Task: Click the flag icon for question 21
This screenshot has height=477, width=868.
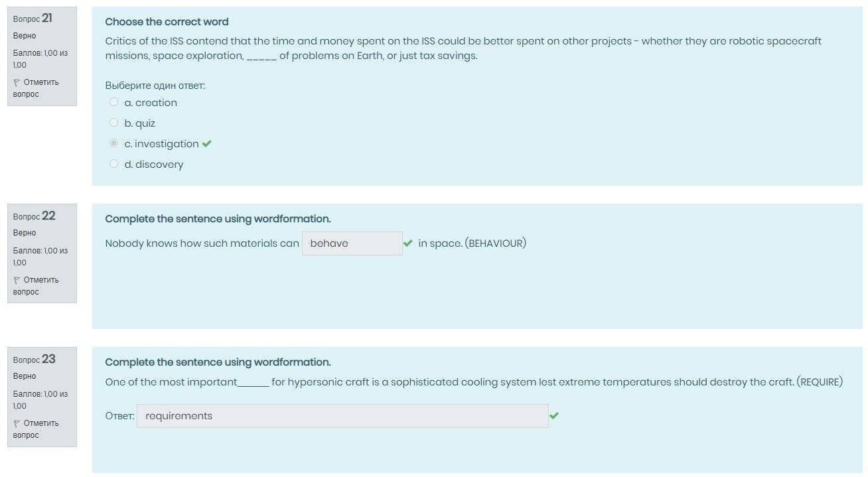Action: (17, 82)
